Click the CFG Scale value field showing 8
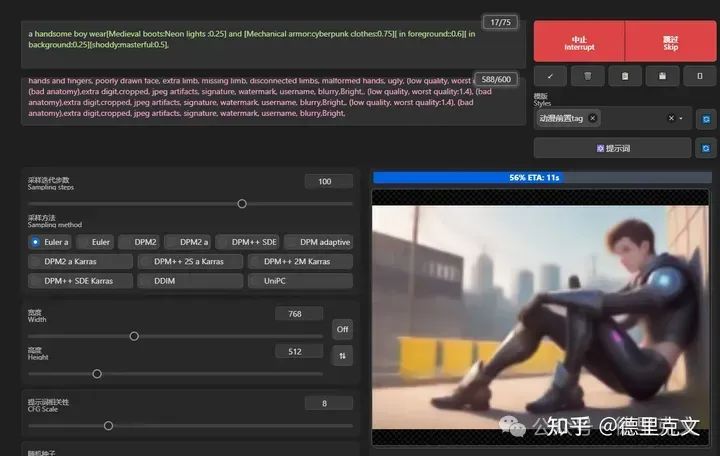The image size is (720, 456). (329, 403)
